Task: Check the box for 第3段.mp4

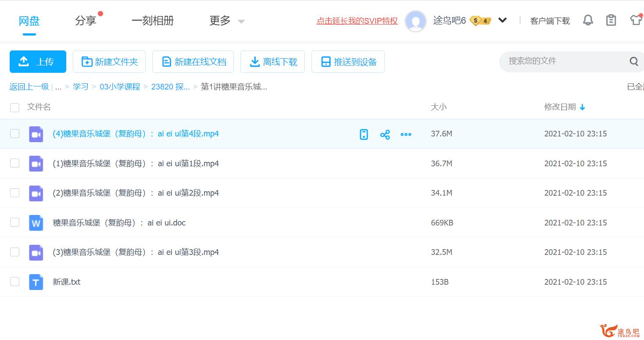Action: [x=15, y=252]
